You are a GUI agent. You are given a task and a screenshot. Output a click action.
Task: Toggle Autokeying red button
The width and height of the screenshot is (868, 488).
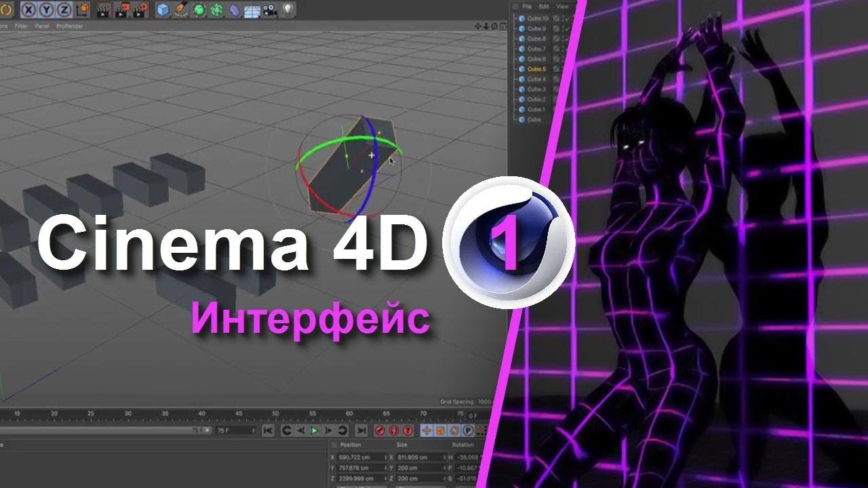(x=393, y=430)
